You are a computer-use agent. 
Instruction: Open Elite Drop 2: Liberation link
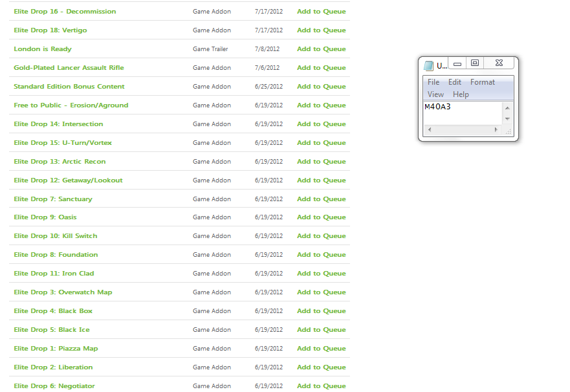(53, 367)
